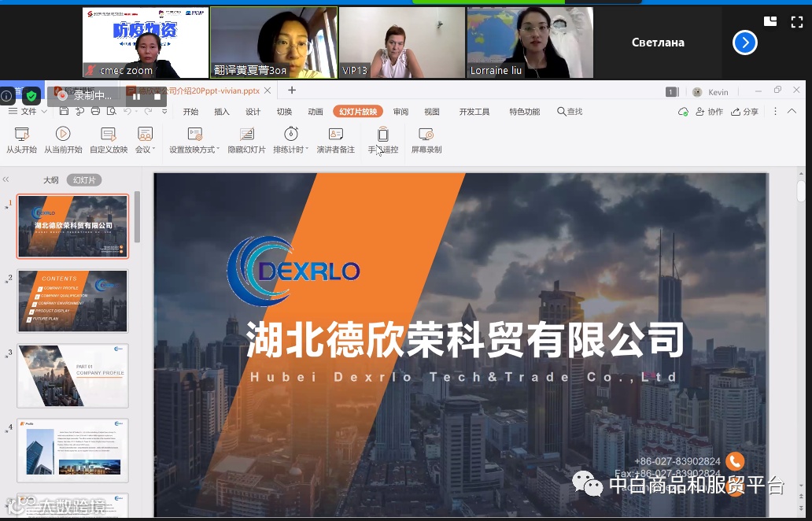Select VIP13 participant video tile
This screenshot has width=812, height=521.
[x=402, y=42]
